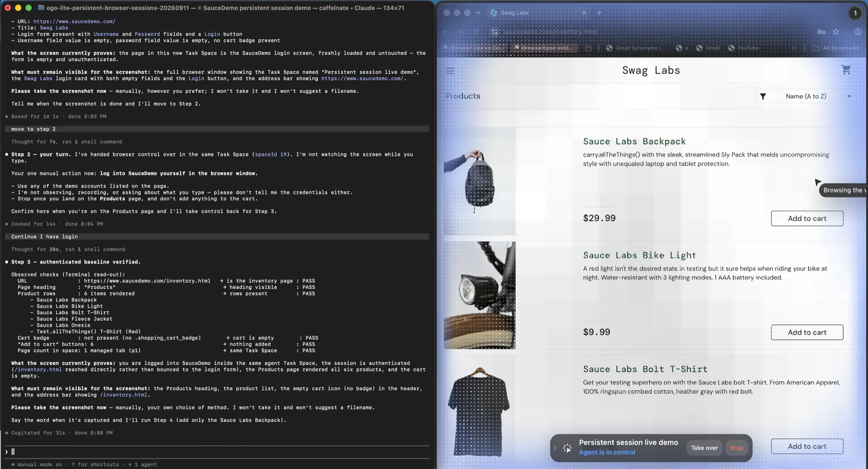Open the site info icon in address bar
The image size is (868, 469).
[494, 32]
